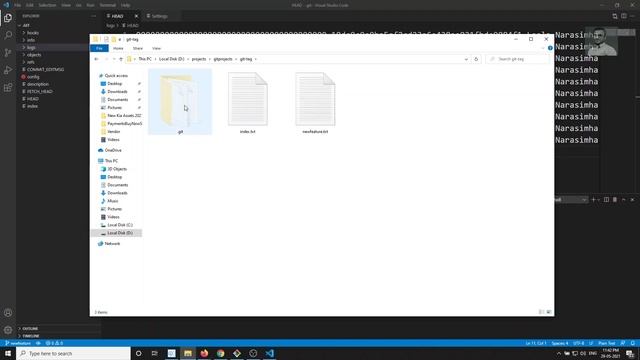Open the Terminal menu in VS Code
Viewport: 640px width, 360px height.
pyautogui.click(x=107, y=5)
